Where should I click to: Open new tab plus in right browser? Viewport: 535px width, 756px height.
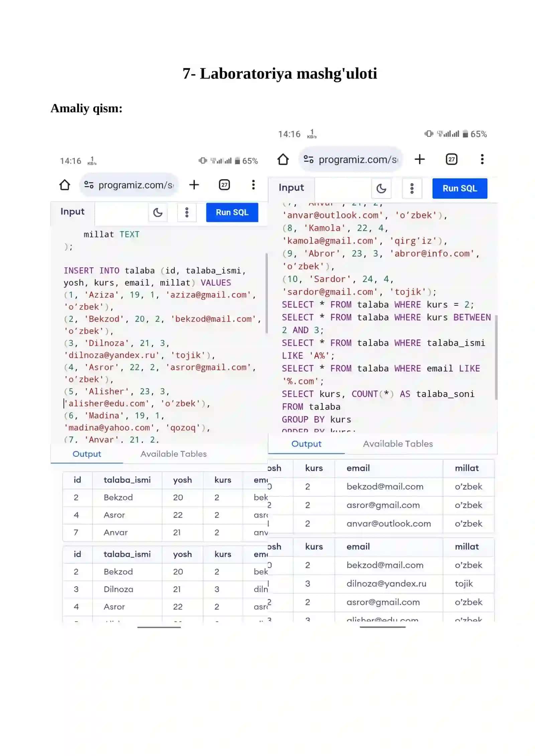(419, 159)
